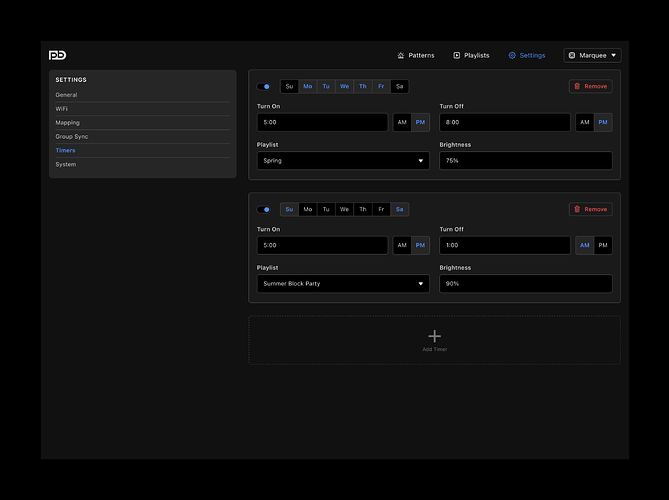Open the Playlists page
The height and width of the screenshot is (500, 669).
click(x=471, y=55)
